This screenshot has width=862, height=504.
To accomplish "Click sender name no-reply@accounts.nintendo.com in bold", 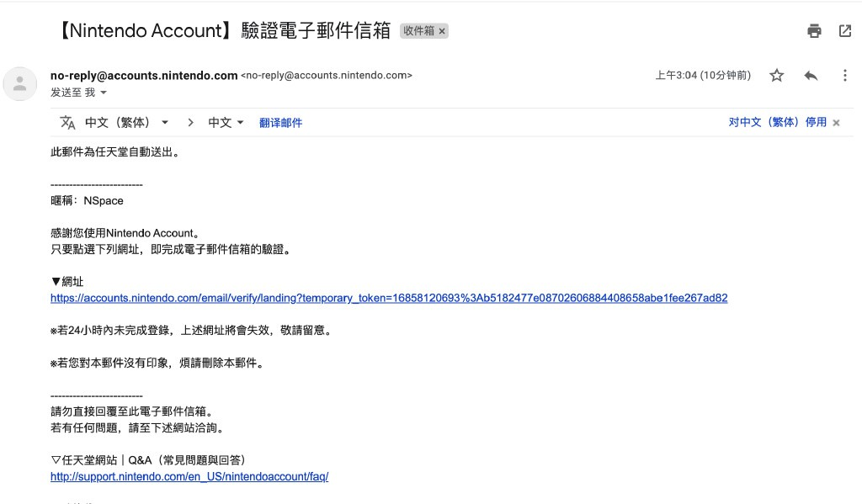I will [144, 75].
